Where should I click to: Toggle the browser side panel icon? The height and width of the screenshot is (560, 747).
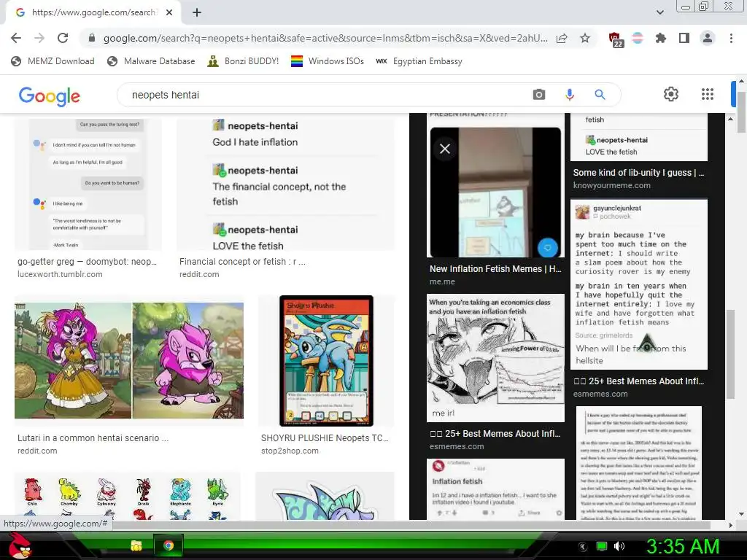[x=684, y=38]
